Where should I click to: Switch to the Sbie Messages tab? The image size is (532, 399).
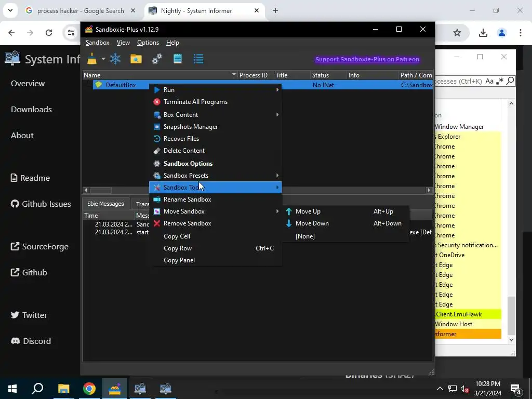coord(105,204)
